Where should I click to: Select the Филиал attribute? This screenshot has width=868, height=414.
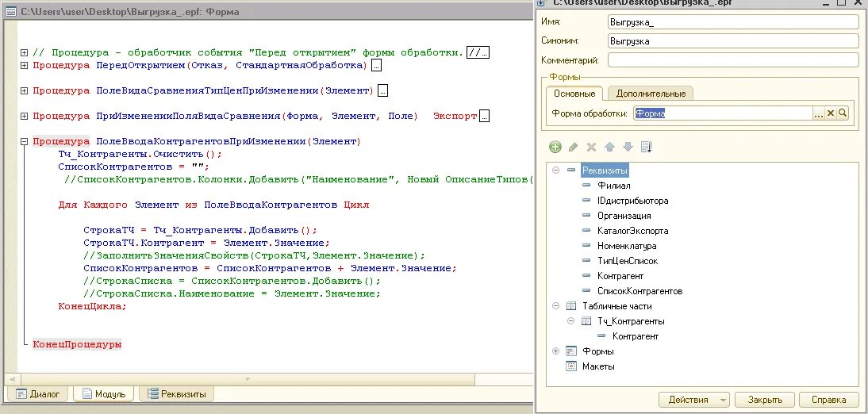613,186
